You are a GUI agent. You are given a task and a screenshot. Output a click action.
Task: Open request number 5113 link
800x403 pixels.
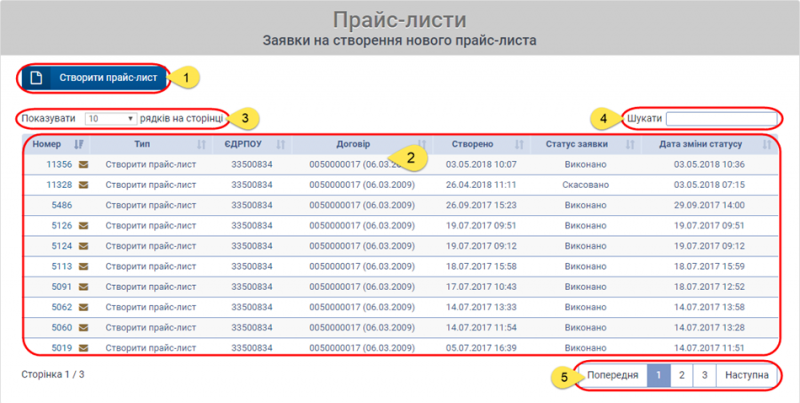pyautogui.click(x=62, y=266)
